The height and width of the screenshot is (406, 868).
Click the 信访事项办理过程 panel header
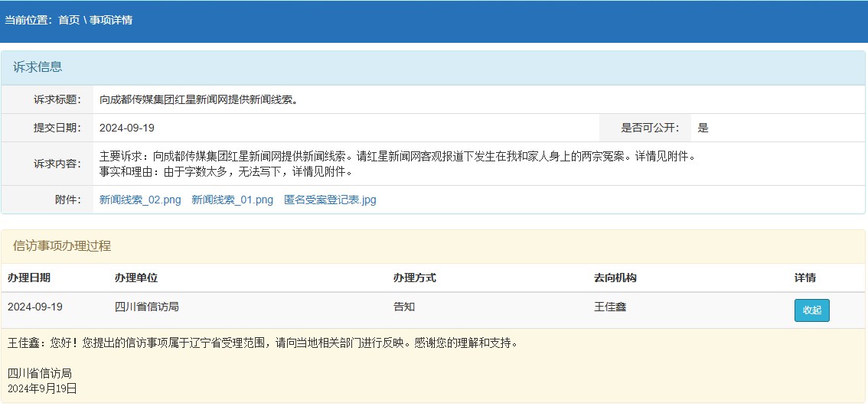pyautogui.click(x=62, y=246)
